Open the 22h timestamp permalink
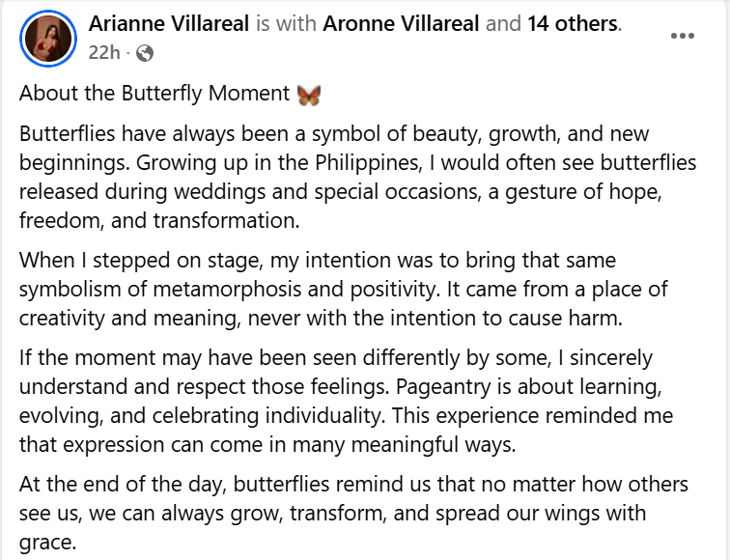 coord(104,52)
